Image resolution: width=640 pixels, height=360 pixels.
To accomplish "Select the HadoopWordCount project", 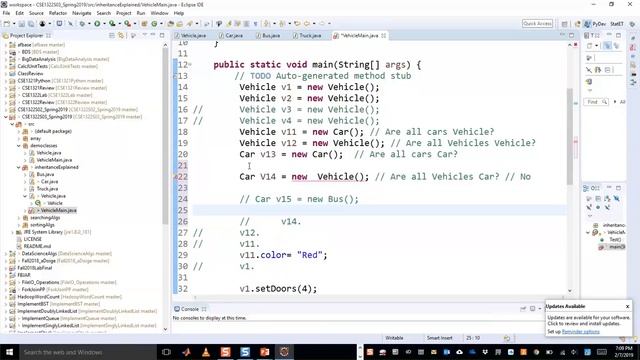I will click(x=39, y=297).
